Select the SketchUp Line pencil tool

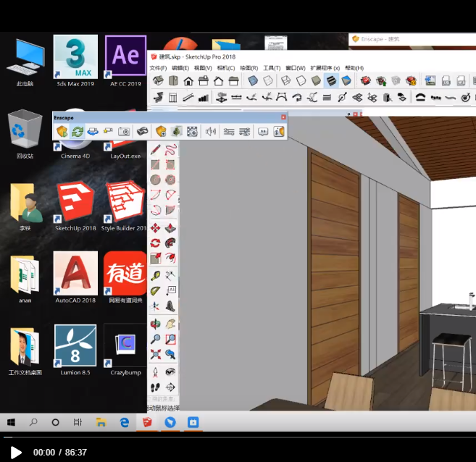coord(156,150)
